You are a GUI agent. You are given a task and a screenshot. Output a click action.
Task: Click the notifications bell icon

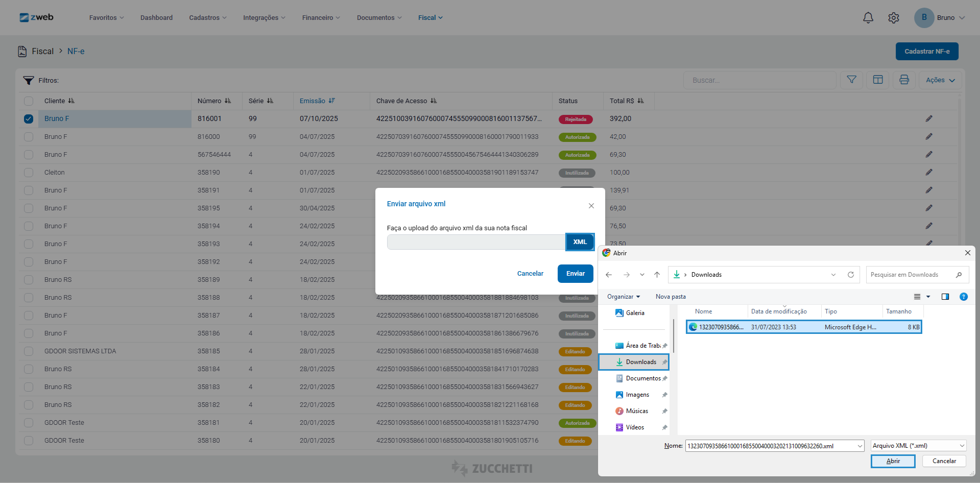pos(868,18)
